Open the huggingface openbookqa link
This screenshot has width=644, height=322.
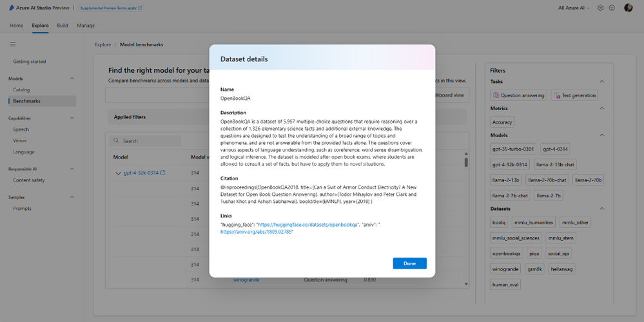[307, 225]
